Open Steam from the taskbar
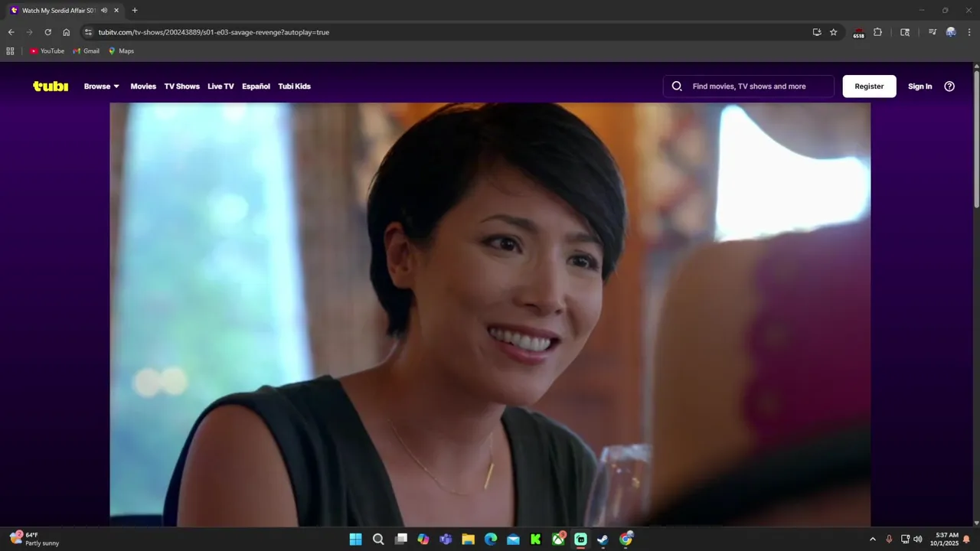The image size is (980, 551). [x=603, y=540]
